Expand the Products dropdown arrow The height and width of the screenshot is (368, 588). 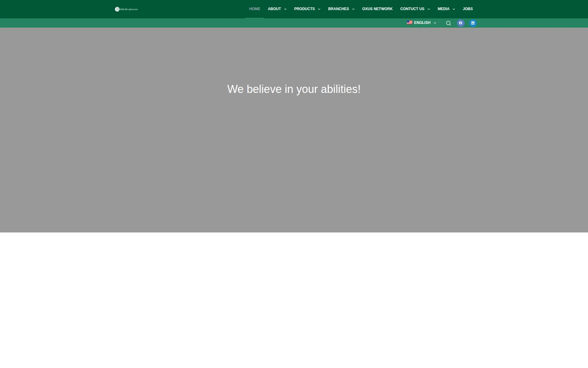pos(319,9)
